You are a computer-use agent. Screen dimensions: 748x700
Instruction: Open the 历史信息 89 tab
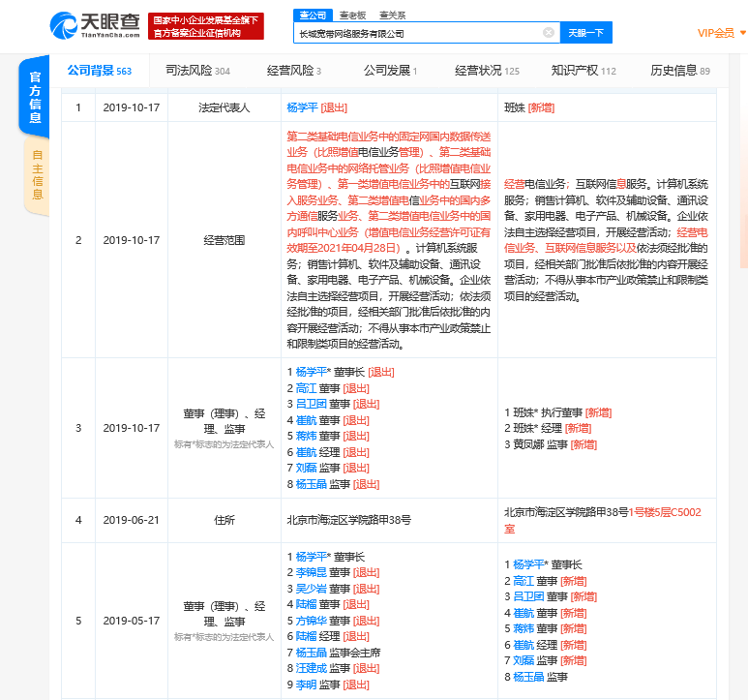[x=680, y=71]
